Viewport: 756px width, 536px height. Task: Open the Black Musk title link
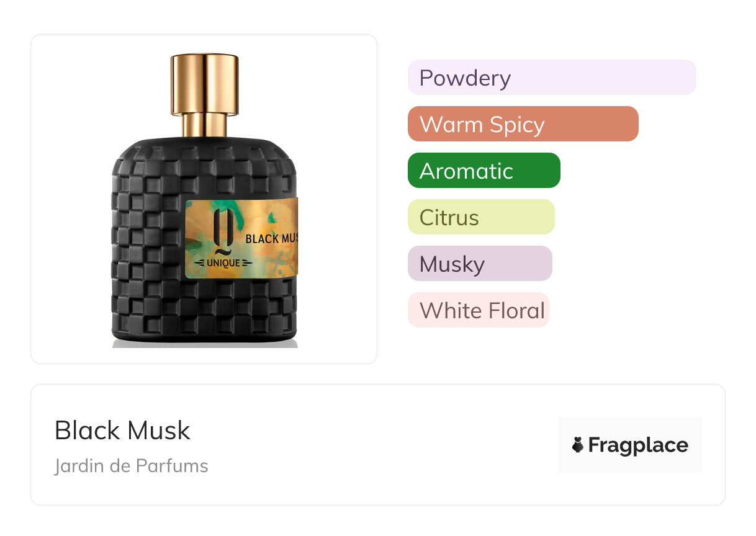pyautogui.click(x=122, y=430)
